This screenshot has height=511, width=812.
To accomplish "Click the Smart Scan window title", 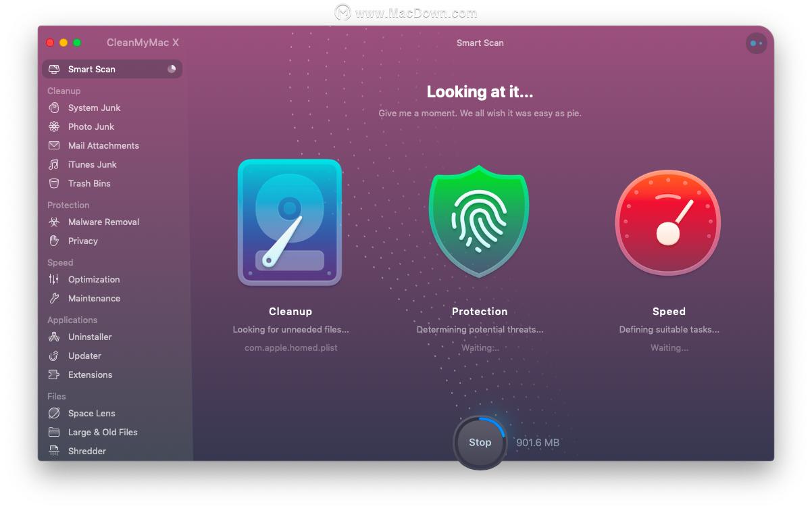I will click(480, 43).
